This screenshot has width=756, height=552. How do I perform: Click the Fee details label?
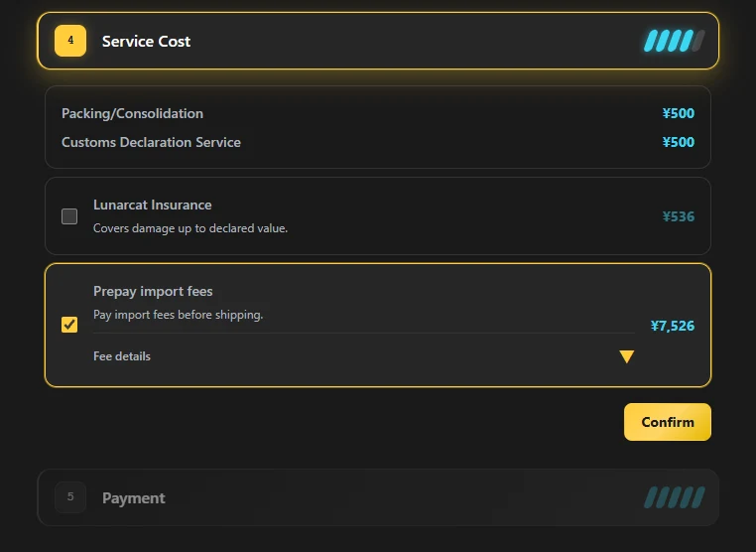(122, 356)
